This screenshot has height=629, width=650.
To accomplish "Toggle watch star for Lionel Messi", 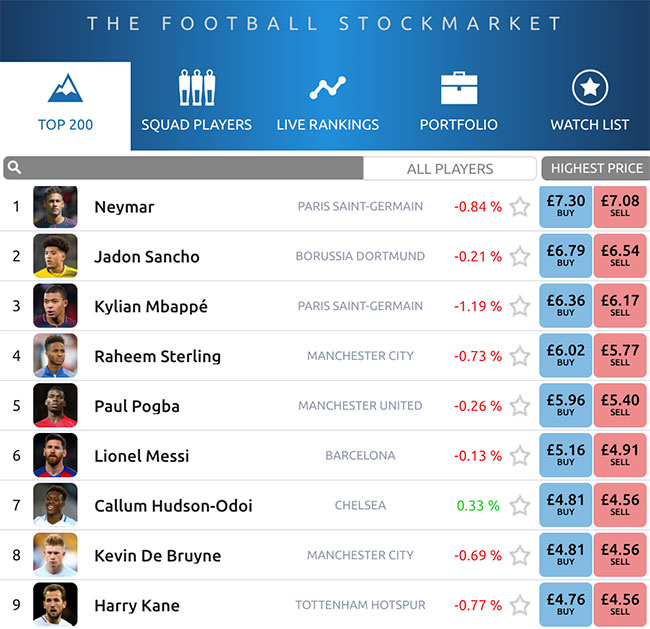I will pyautogui.click(x=520, y=456).
